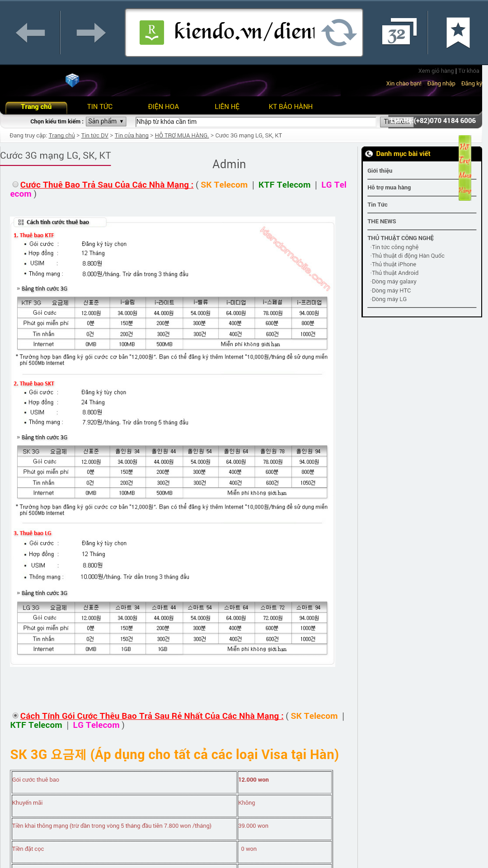
Task: Expand THỦ THUẬT CÔNG NGHỆ category
Action: [x=400, y=238]
